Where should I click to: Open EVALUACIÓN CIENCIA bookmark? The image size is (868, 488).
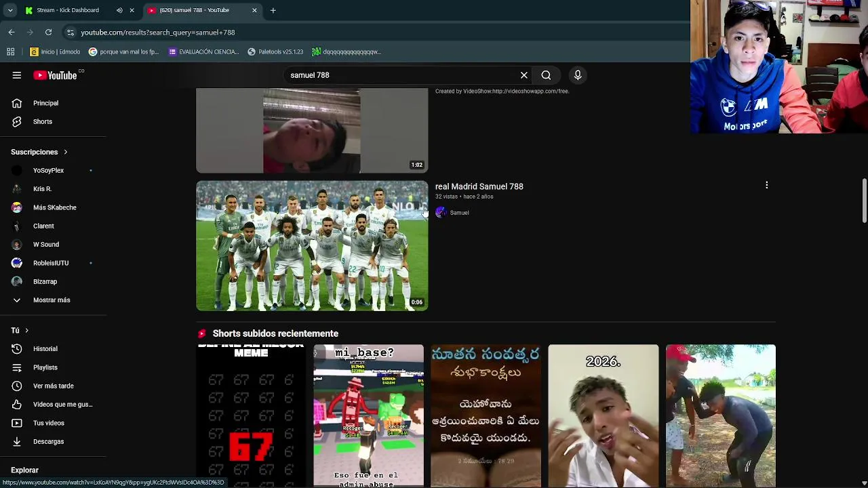pos(203,52)
